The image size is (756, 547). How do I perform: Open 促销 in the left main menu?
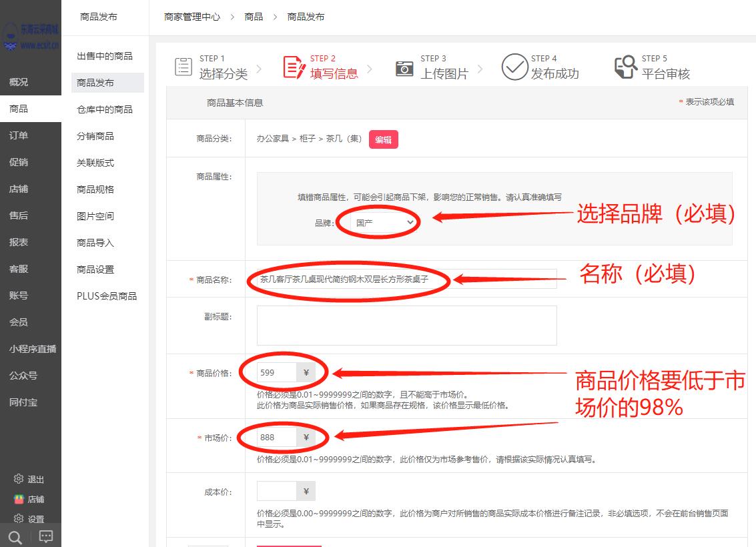[x=19, y=162]
